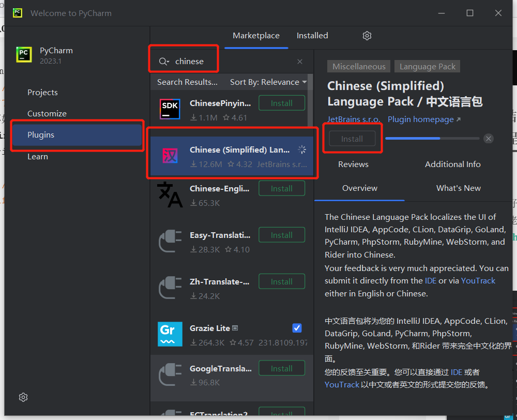Click the Easy-Translation plug icon
Image resolution: width=517 pixels, height=420 pixels.
coord(170,241)
